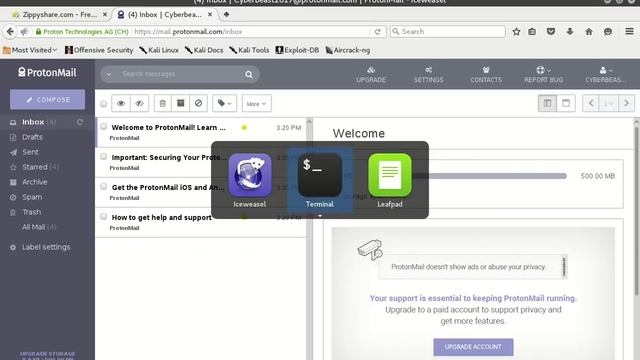Click the message list scrollbar
The image size is (640, 360).
coord(309,239)
